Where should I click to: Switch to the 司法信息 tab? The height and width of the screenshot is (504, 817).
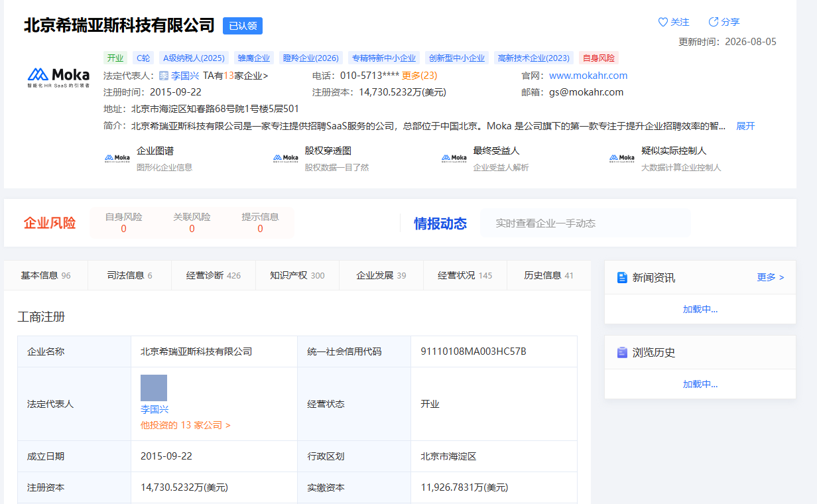click(x=129, y=275)
